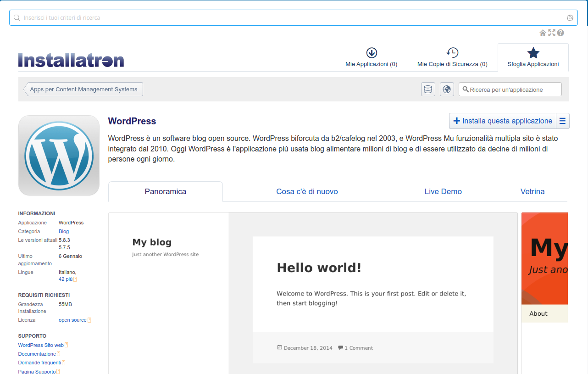Switch to the Vetrina tab
Viewport: 588px width, 374px height.
(x=533, y=191)
